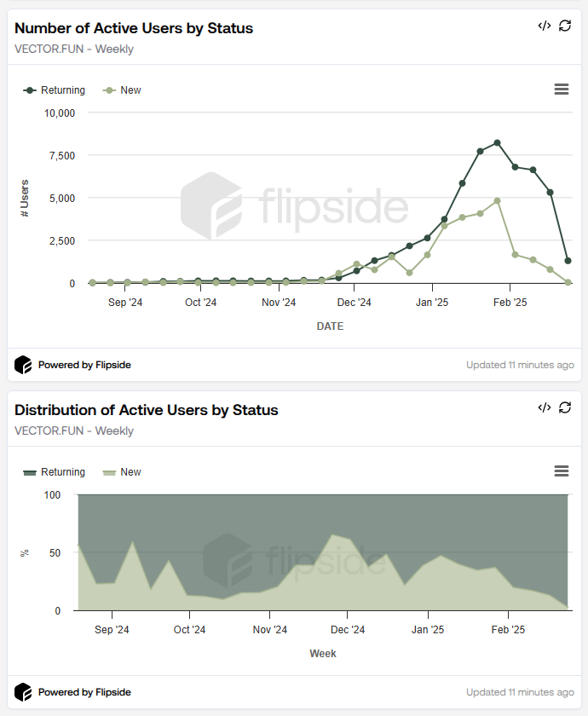Open embed code for Number of Active Users chart
This screenshot has height=716, width=588.
pyautogui.click(x=544, y=26)
